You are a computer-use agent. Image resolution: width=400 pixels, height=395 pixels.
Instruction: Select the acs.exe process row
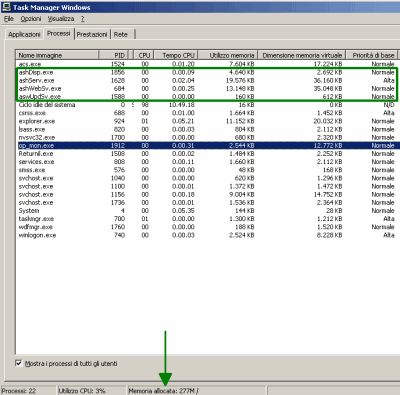click(x=207, y=64)
